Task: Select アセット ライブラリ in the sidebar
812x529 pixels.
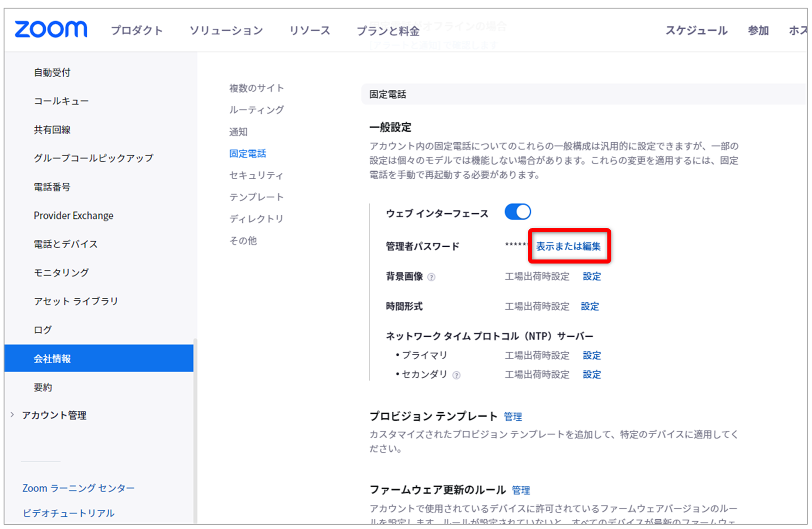Action: pos(76,301)
